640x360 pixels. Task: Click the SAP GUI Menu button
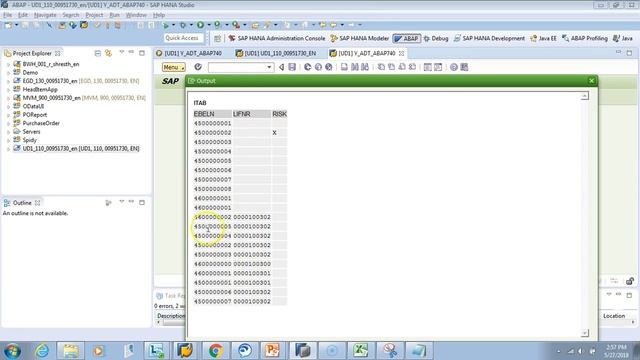tap(173, 67)
